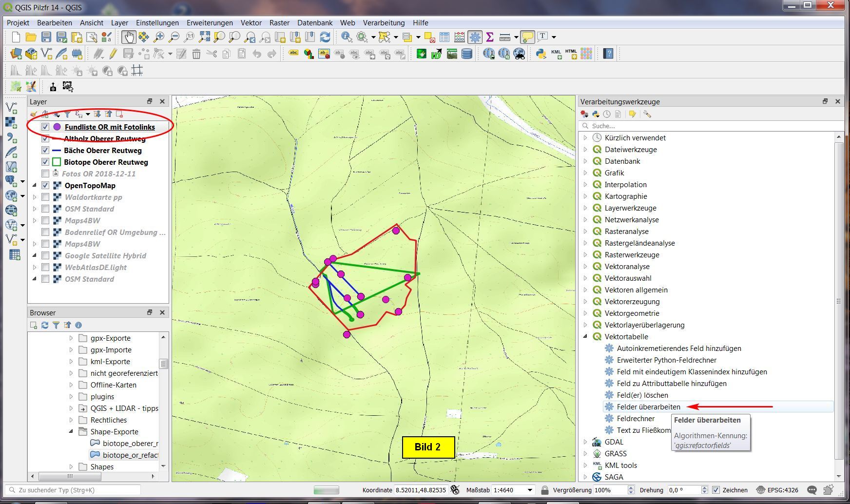This screenshot has height=504, width=850.
Task: Select the Feldrechner algorithm
Action: coord(636,419)
